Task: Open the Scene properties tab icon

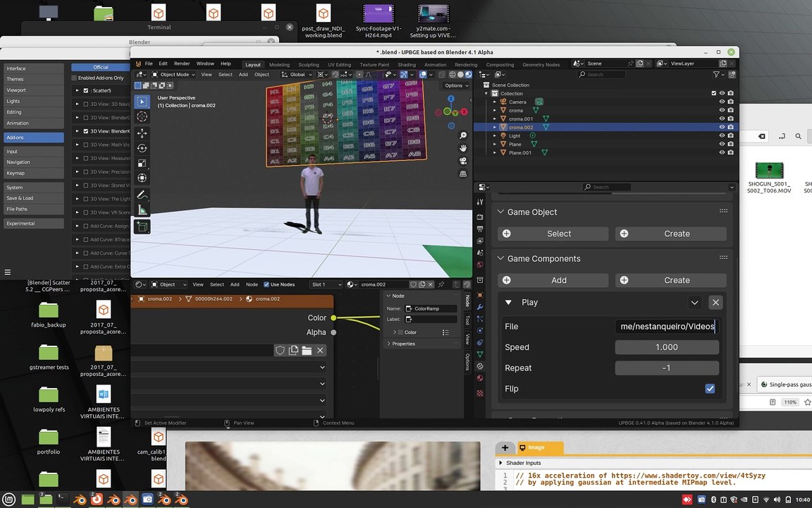Action: pyautogui.click(x=480, y=253)
